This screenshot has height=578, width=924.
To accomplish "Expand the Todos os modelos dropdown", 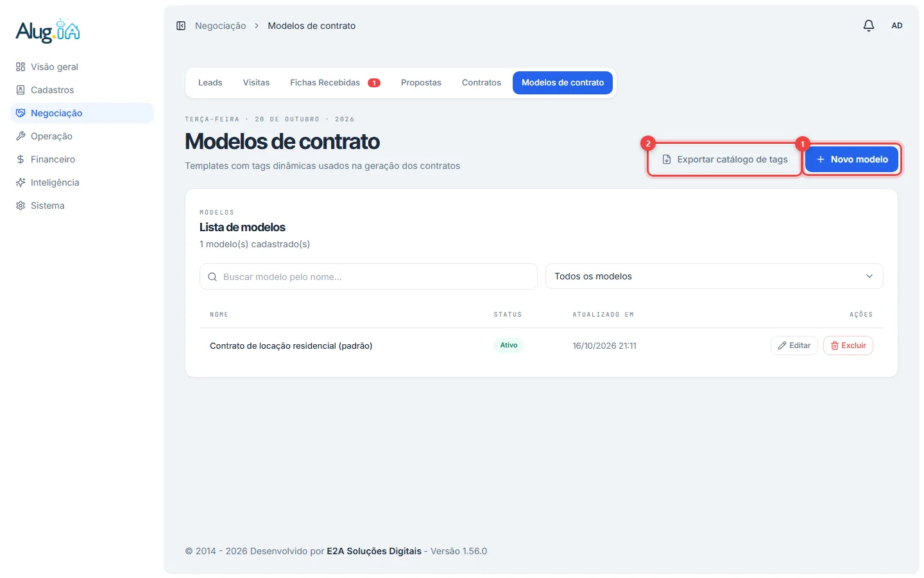I will click(x=714, y=276).
